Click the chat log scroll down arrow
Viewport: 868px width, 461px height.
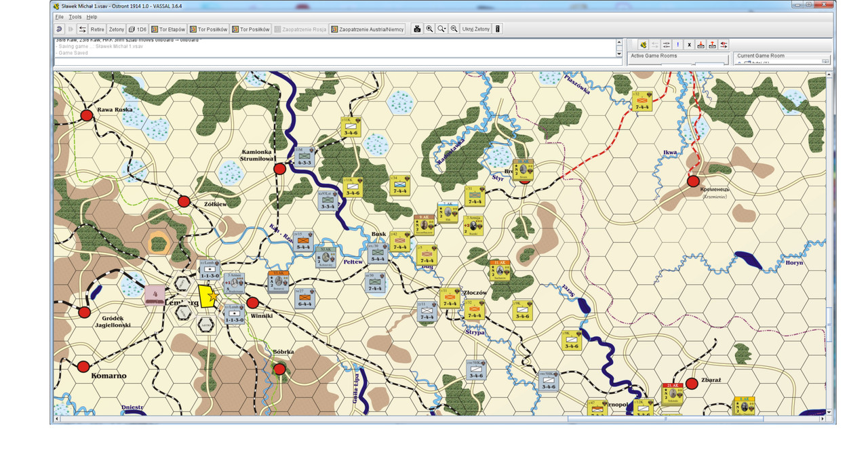click(618, 53)
